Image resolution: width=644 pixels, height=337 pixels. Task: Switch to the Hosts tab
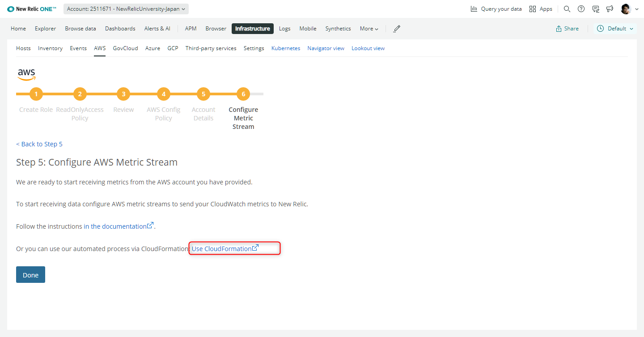23,48
